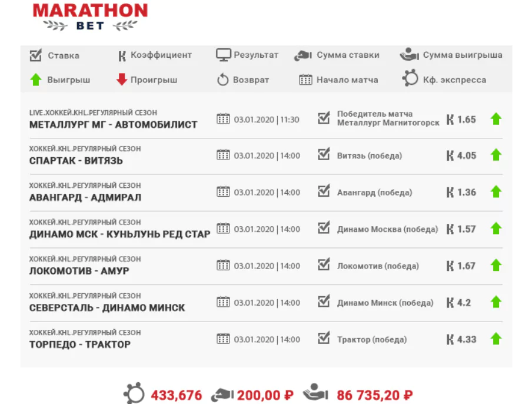Image resolution: width=532 pixels, height=404 pixels.
Task: Click the Ставка checkmark legend icon
Action: [x=36, y=55]
